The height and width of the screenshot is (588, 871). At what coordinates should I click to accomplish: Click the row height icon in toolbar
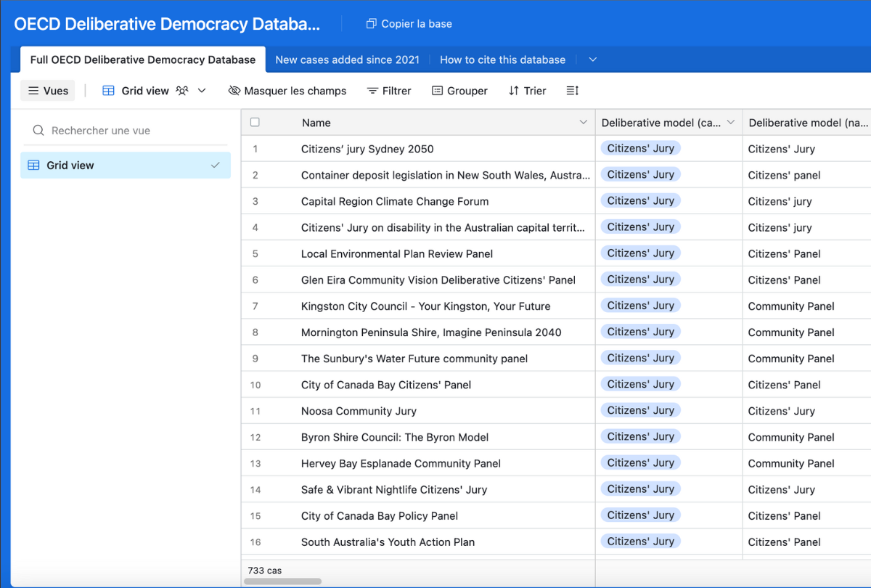[x=573, y=91]
